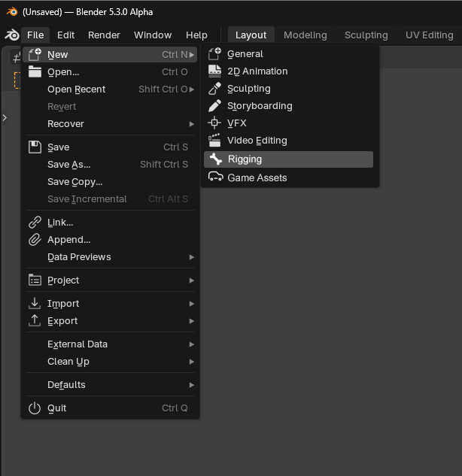This screenshot has width=462, height=476.
Task: Choose the Storyboarding template label
Action: (x=260, y=106)
